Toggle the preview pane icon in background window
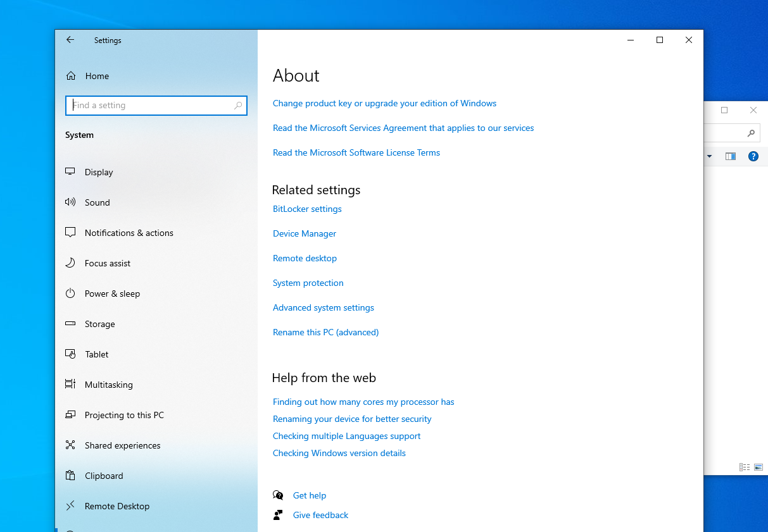Image resolution: width=768 pixels, height=532 pixels. pyautogui.click(x=730, y=156)
